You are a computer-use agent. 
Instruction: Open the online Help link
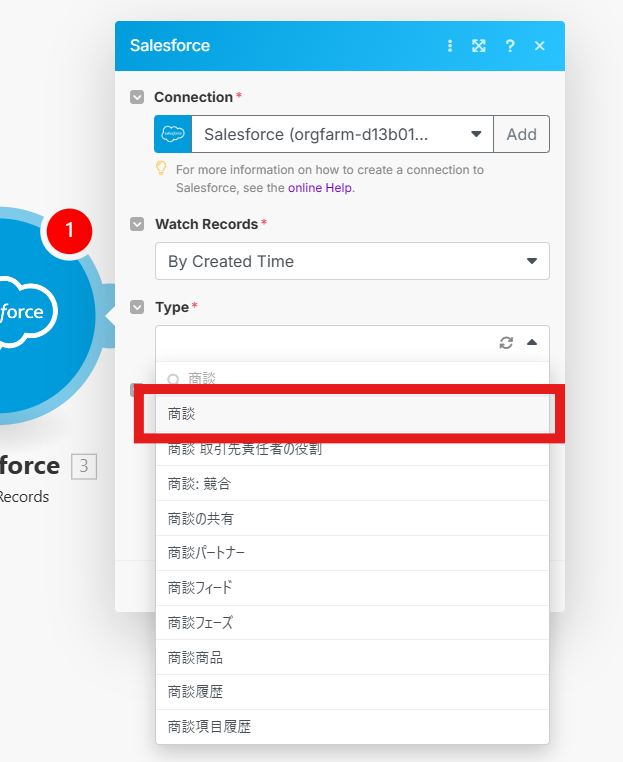[320, 188]
